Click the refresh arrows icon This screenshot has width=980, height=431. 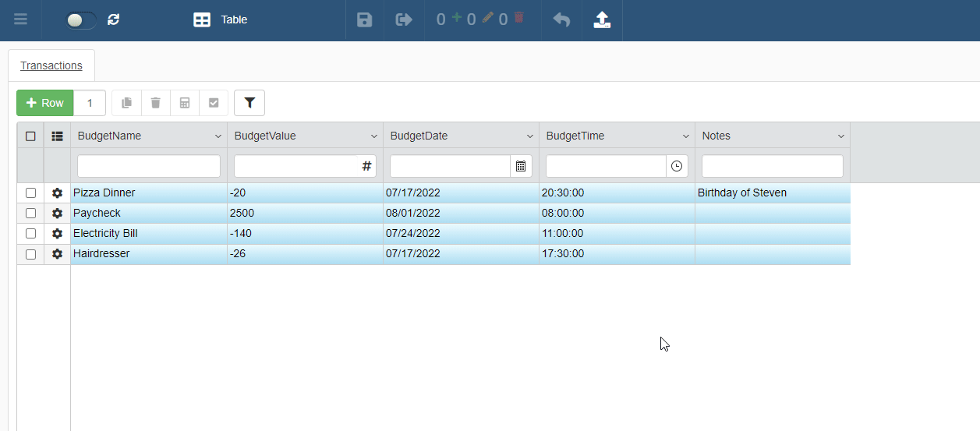[114, 19]
